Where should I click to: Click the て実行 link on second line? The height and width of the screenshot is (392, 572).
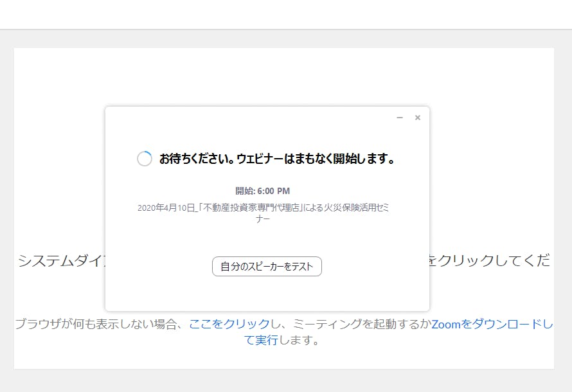[261, 341]
